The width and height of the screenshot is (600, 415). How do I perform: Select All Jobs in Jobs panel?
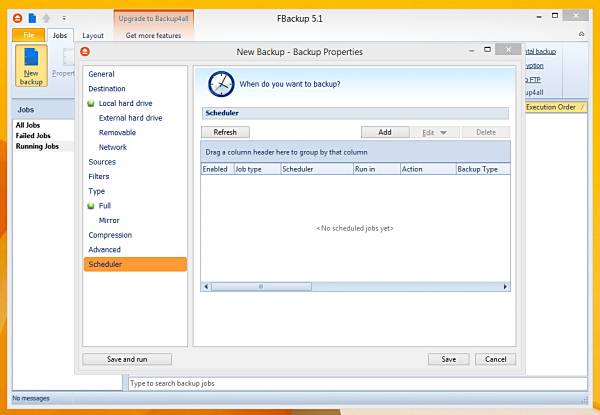[28, 125]
